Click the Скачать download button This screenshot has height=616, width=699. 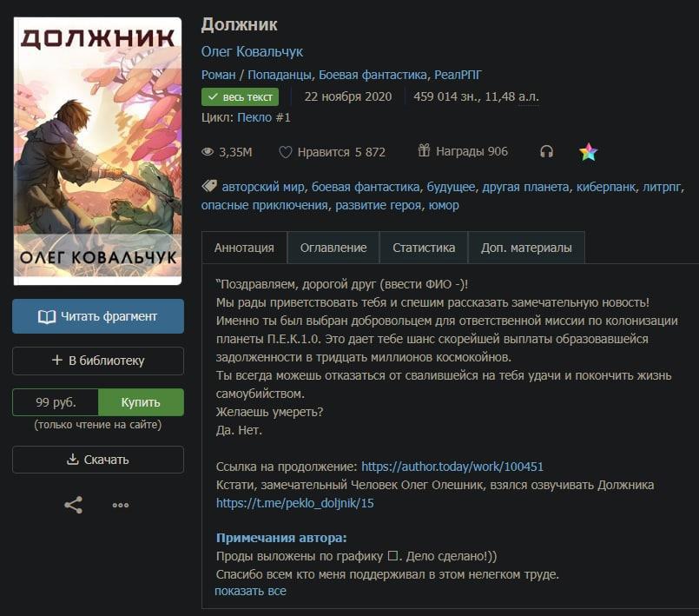click(x=98, y=460)
